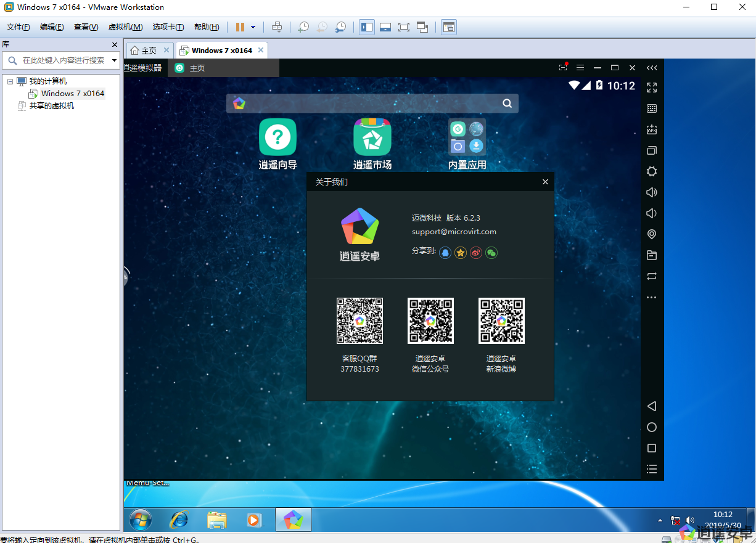Close the 关于我们 dialog
Screen dimensions: 756x543
[x=545, y=182]
